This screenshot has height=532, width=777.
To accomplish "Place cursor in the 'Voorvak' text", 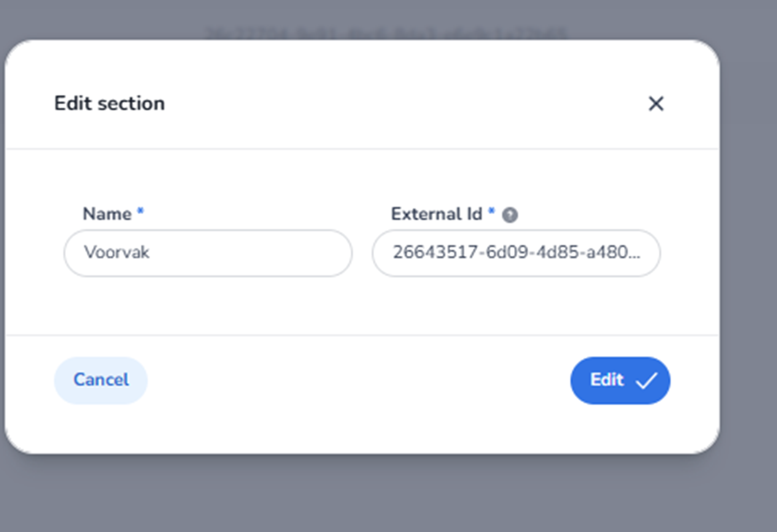I will (x=116, y=253).
